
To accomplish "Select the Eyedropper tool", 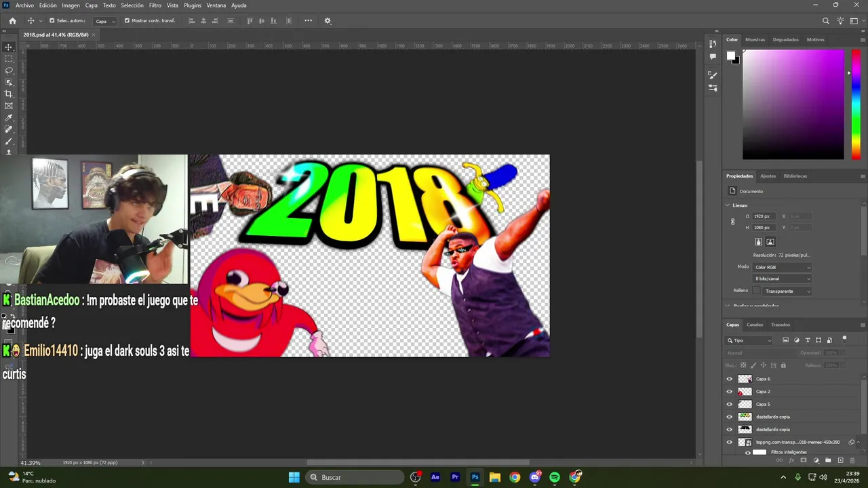I will pos(9,117).
